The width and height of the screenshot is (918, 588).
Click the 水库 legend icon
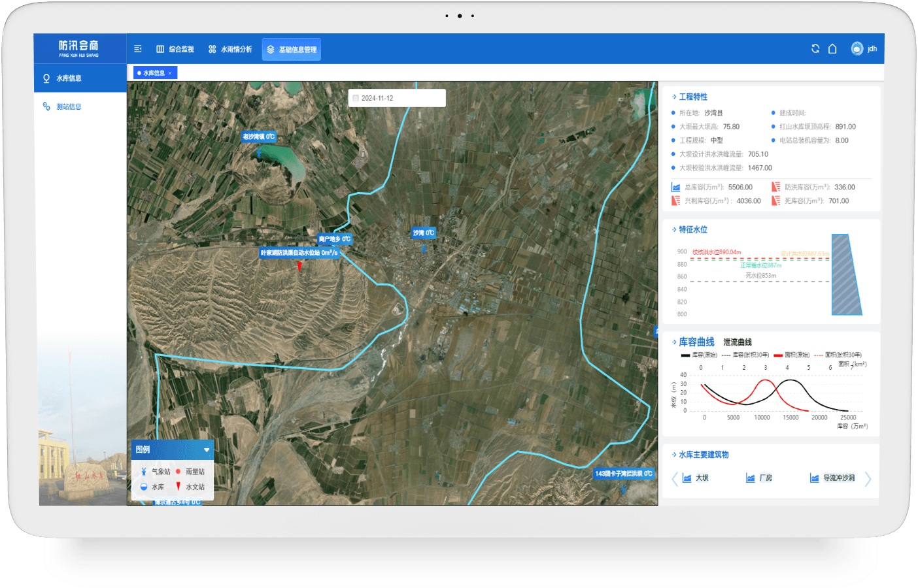pos(144,487)
